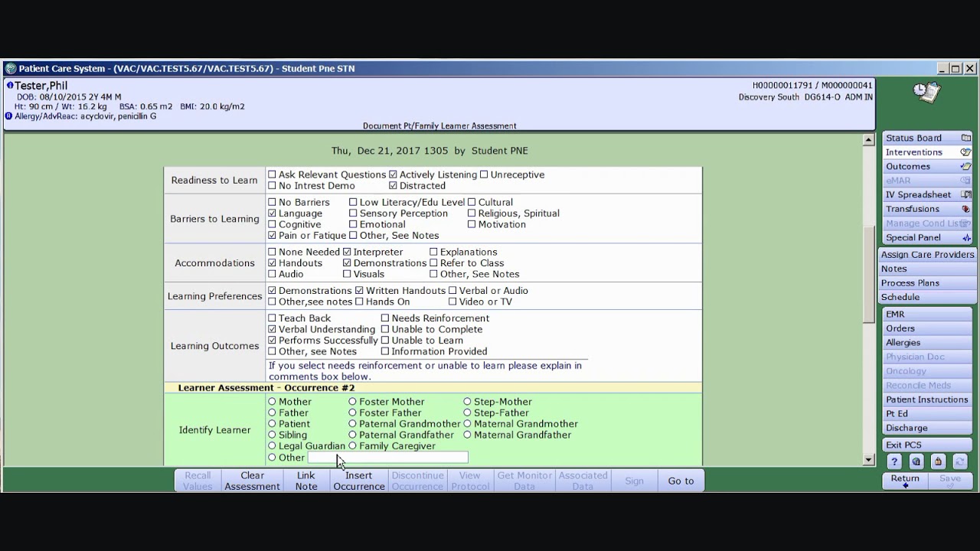The width and height of the screenshot is (980, 551).
Task: Select Legal Guardian radio button
Action: [272, 446]
